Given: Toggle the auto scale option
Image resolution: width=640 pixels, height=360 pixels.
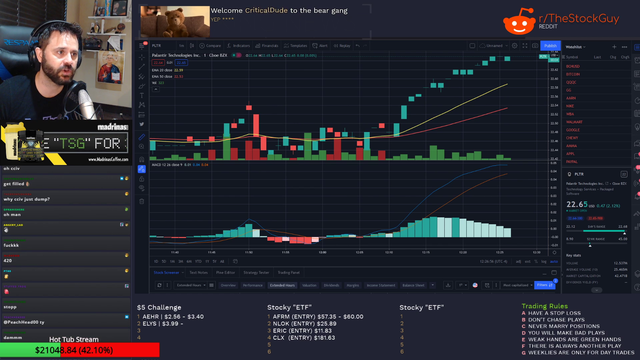Looking at the screenshot, I should [x=554, y=262].
